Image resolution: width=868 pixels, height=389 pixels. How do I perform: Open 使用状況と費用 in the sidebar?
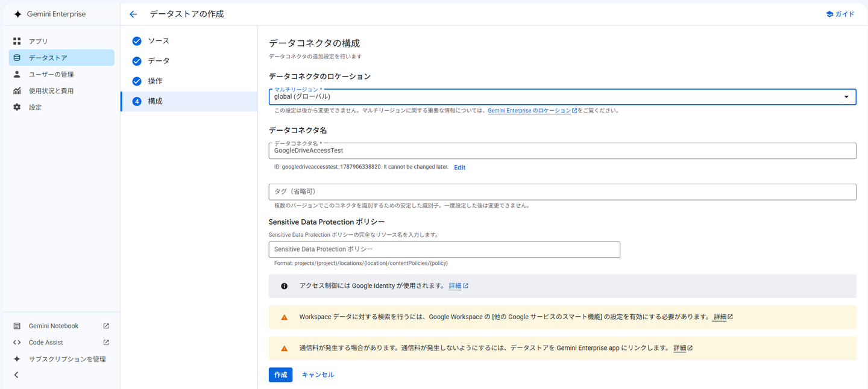point(61,91)
